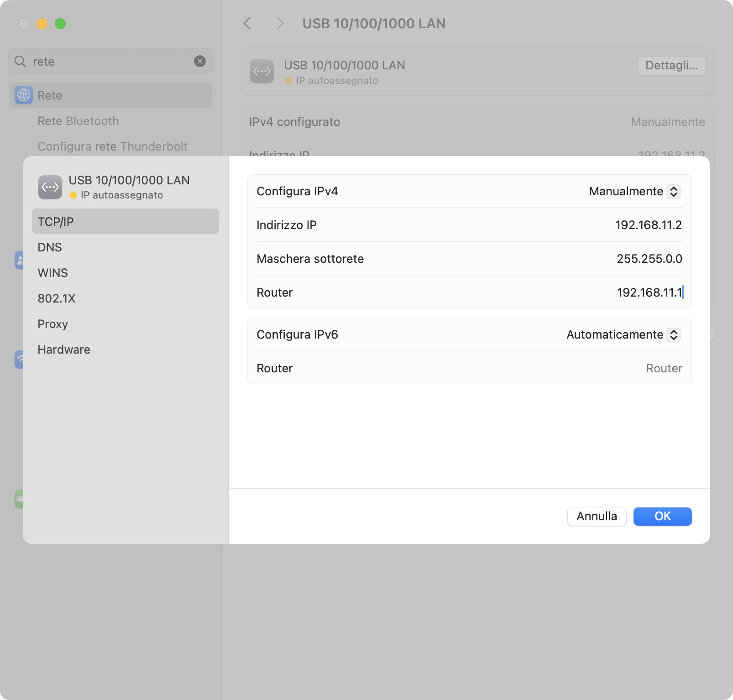Viewport: 733px width, 700px height.
Task: Go to the Proxy tab
Action: click(52, 324)
